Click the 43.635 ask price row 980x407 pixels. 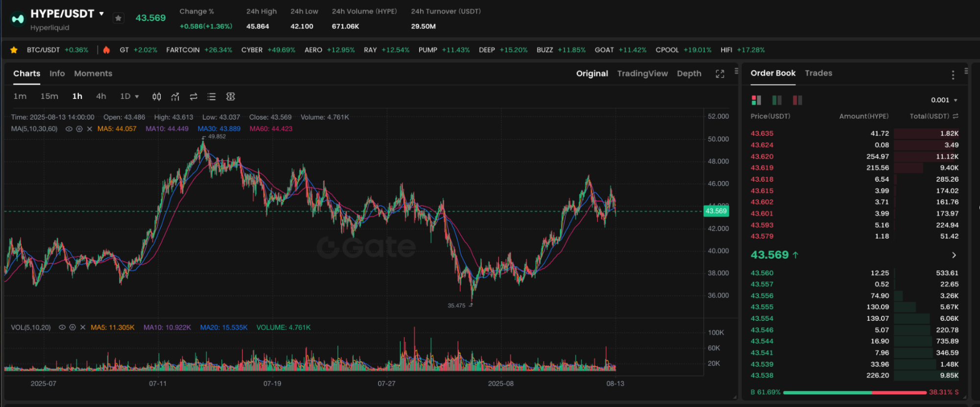(854, 133)
